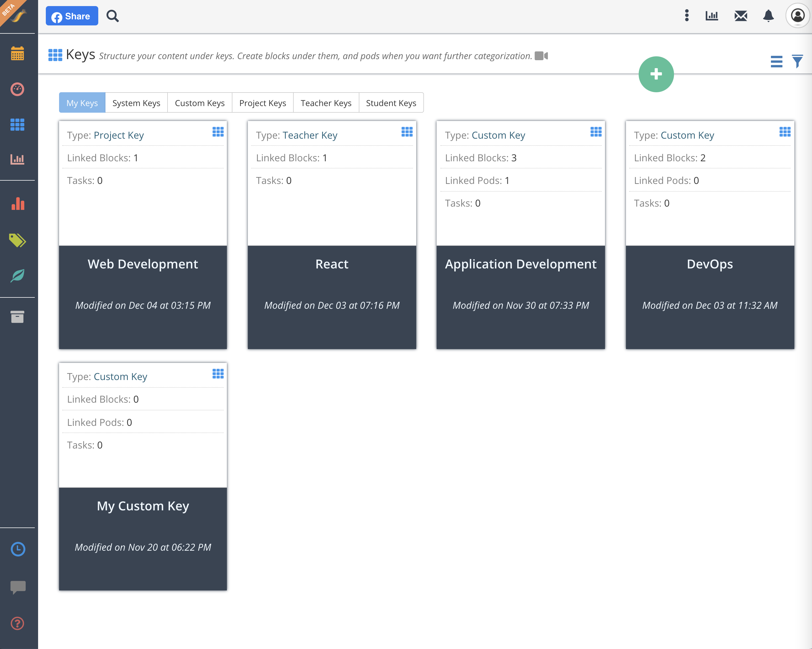
Task: Open the Application Development key title
Action: point(521,264)
